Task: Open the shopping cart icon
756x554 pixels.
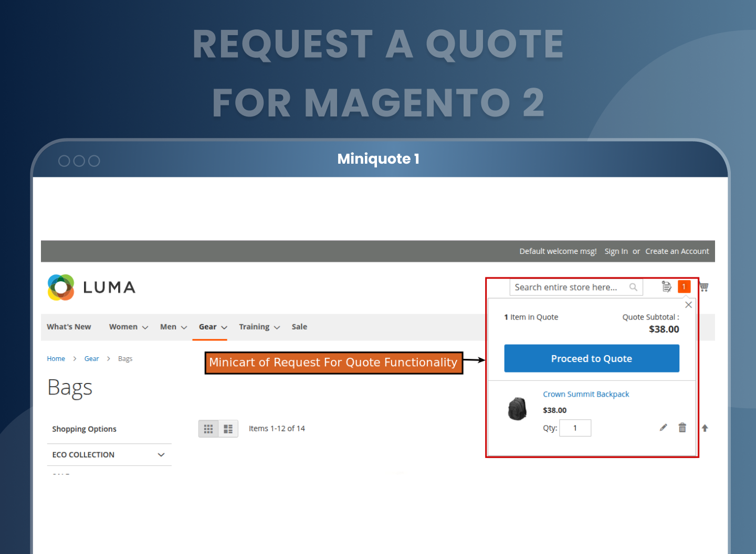Action: click(704, 286)
